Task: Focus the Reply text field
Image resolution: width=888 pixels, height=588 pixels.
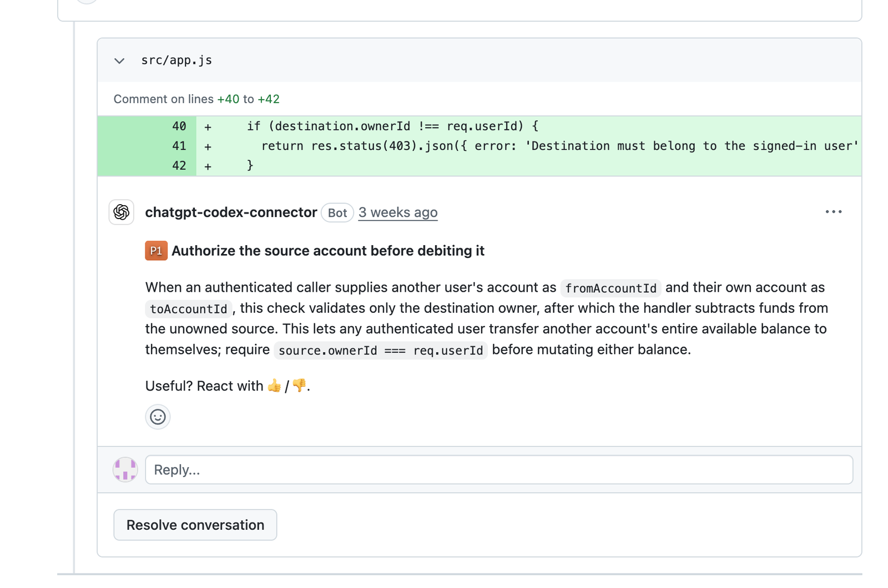Action: pos(499,470)
